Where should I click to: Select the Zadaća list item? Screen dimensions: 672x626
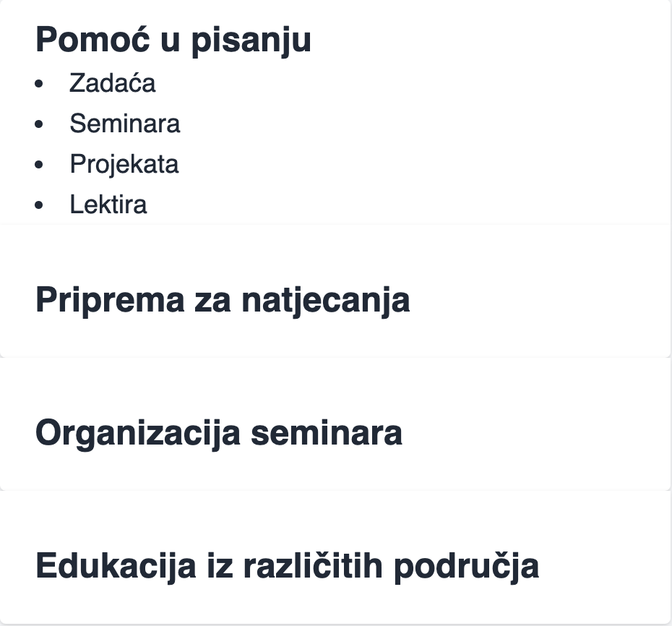click(x=112, y=82)
